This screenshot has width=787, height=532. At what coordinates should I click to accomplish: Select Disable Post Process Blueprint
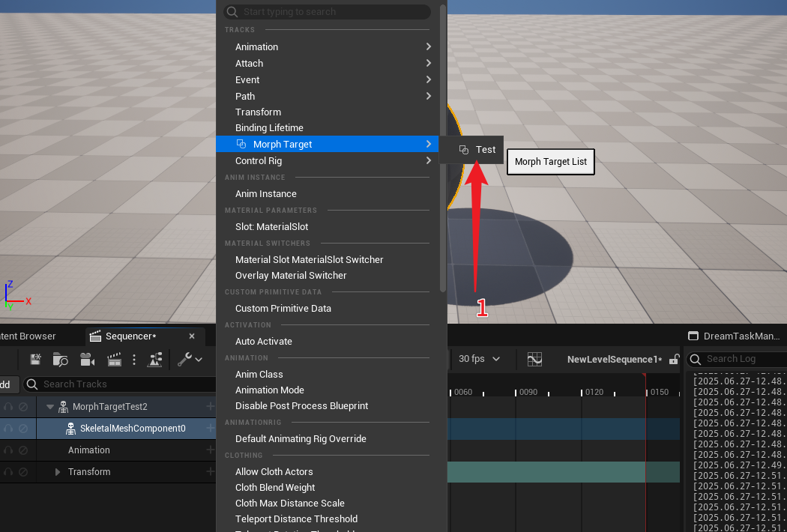tap(328, 405)
